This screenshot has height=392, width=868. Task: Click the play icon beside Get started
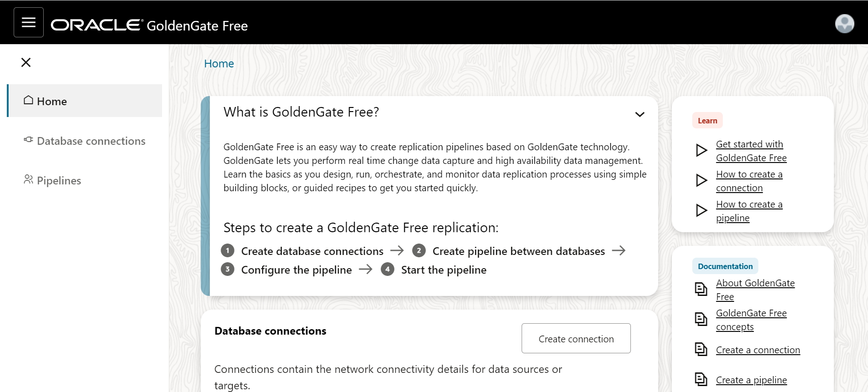(701, 150)
